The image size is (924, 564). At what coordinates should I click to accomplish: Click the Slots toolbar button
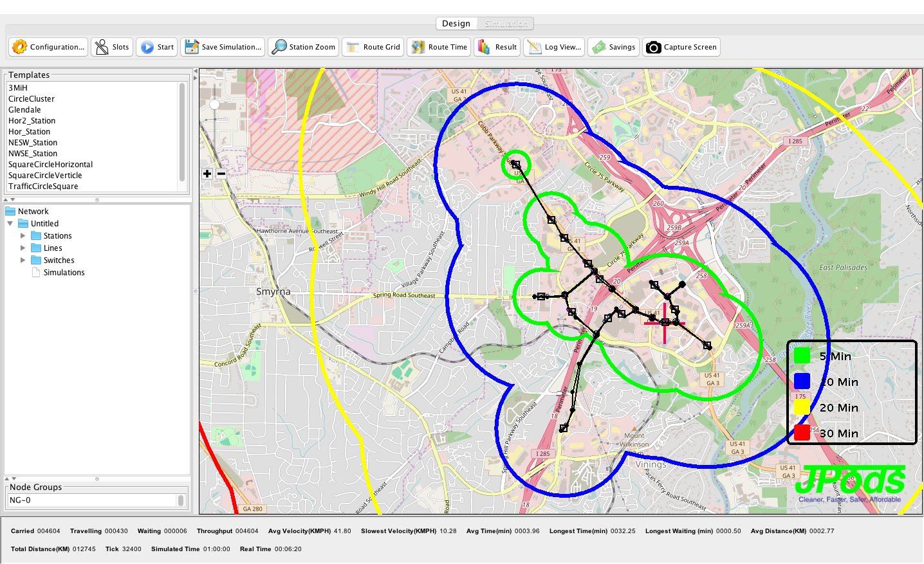tap(112, 47)
